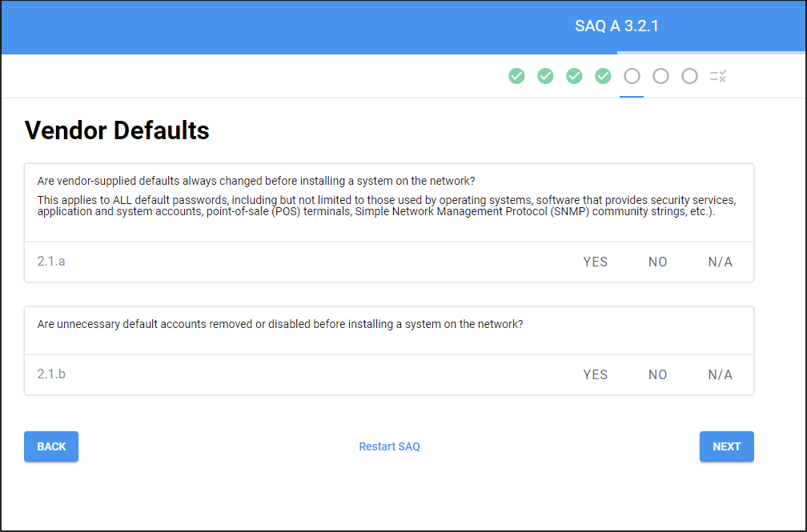Click the second completed step checkmark

pos(545,76)
